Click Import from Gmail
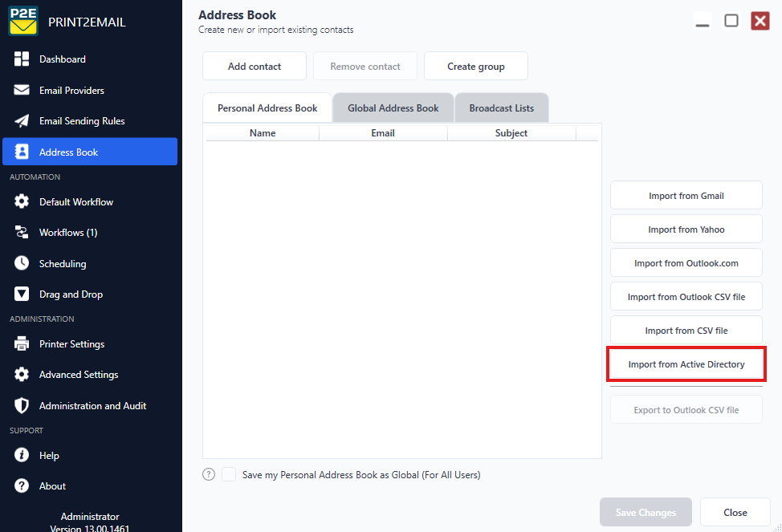The width and height of the screenshot is (782, 532). click(686, 196)
